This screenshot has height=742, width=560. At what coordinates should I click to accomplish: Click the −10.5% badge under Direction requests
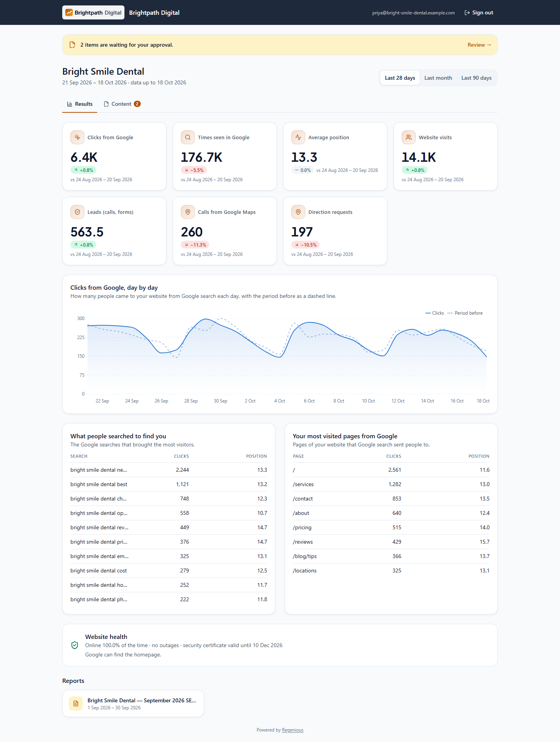pyautogui.click(x=306, y=245)
